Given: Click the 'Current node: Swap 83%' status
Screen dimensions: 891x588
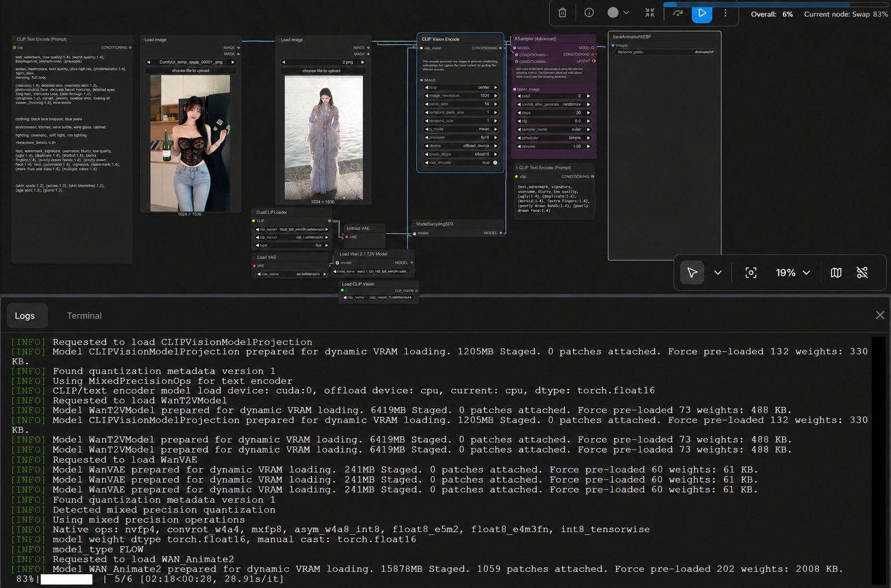Looking at the screenshot, I should (845, 14).
